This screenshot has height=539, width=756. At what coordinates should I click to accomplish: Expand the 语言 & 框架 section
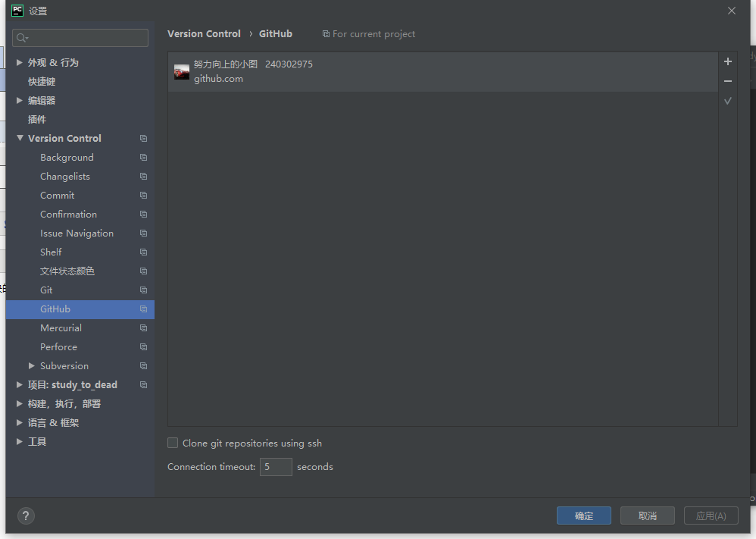[x=19, y=423]
